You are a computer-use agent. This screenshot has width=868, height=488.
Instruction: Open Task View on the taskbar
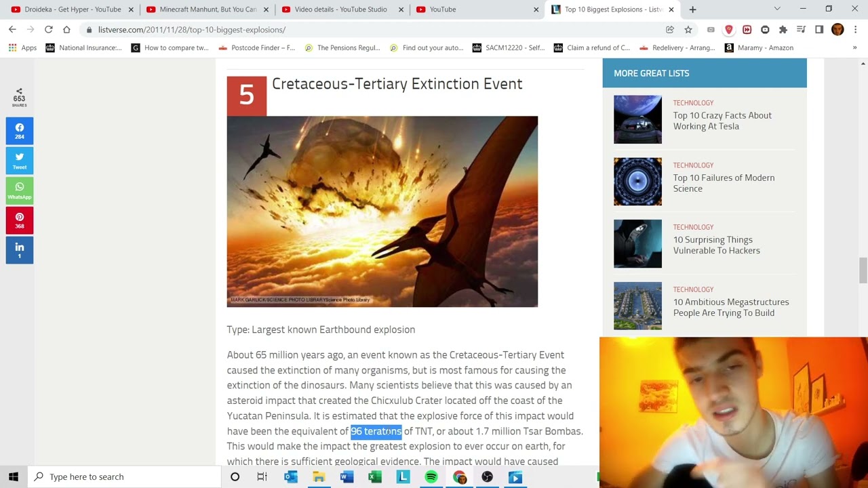[262, 477]
